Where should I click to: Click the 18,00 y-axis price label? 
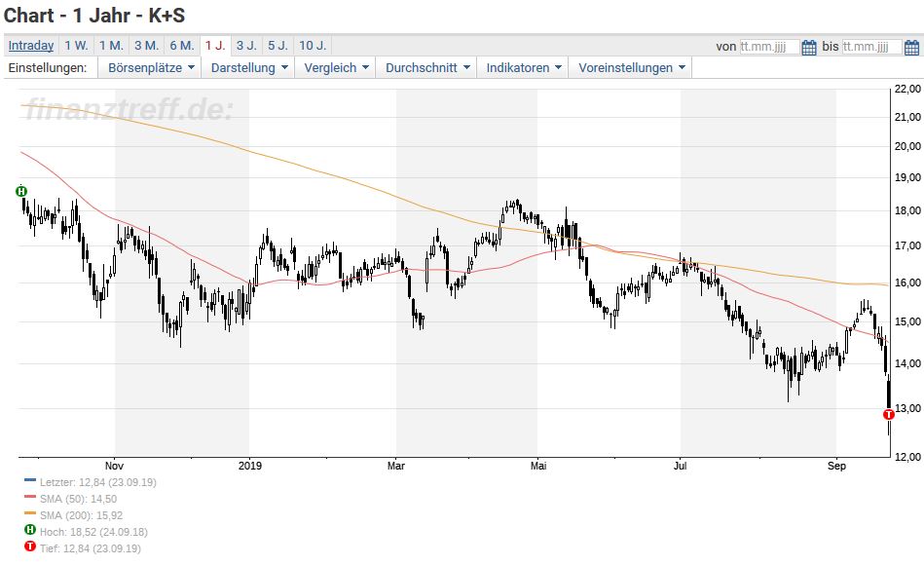pos(907,210)
